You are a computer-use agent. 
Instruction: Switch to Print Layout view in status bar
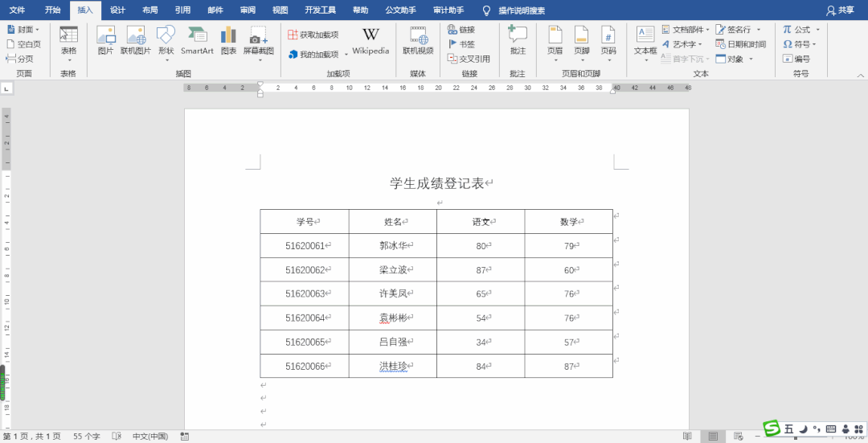tap(713, 437)
